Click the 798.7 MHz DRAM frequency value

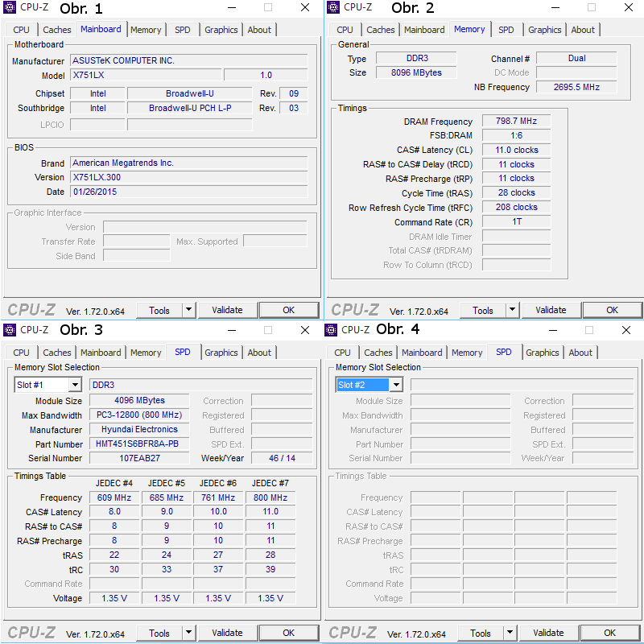[x=516, y=122]
